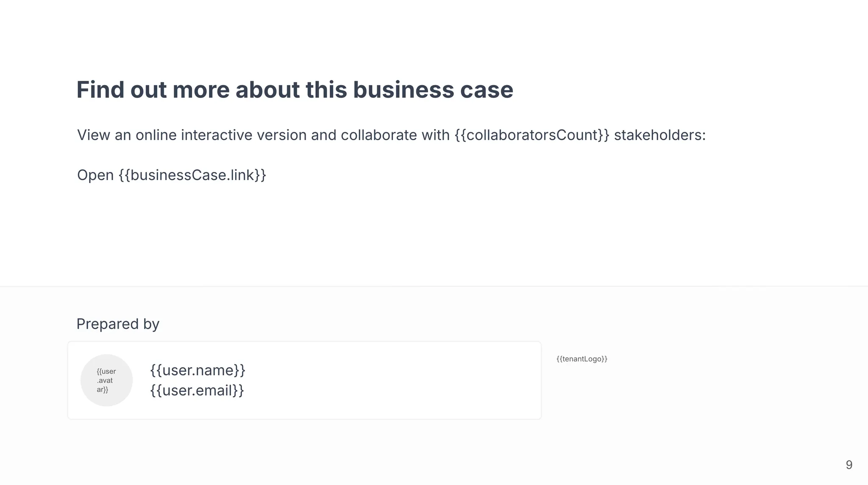Select the {{tenantLogo}} placeholder image

pos(581,359)
